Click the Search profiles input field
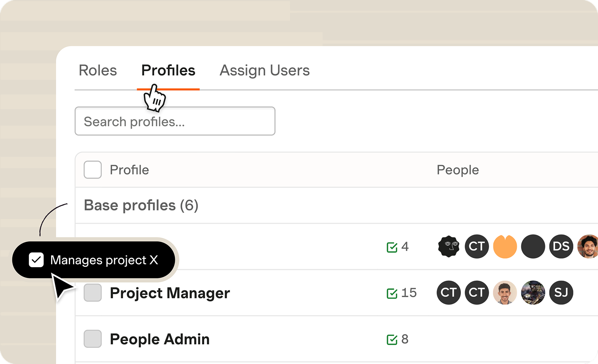 175,121
